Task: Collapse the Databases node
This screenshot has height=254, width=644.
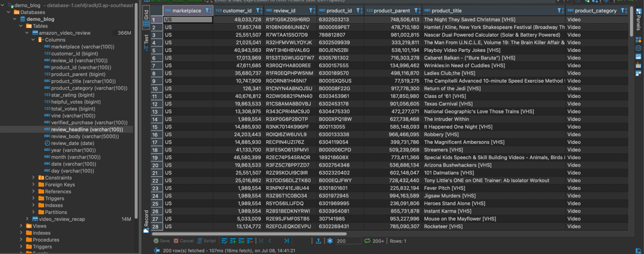Action: coord(10,12)
